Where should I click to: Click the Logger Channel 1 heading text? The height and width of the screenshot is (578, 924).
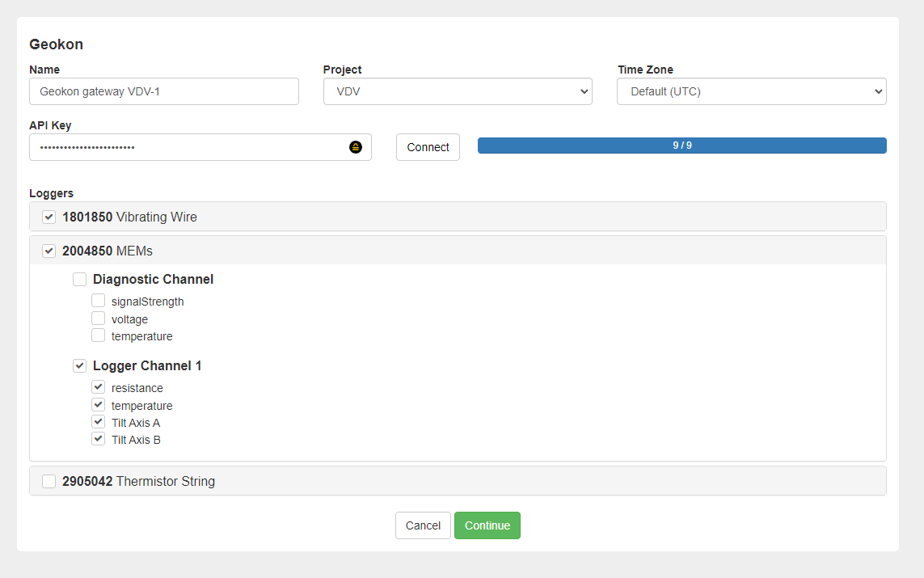[x=147, y=366]
